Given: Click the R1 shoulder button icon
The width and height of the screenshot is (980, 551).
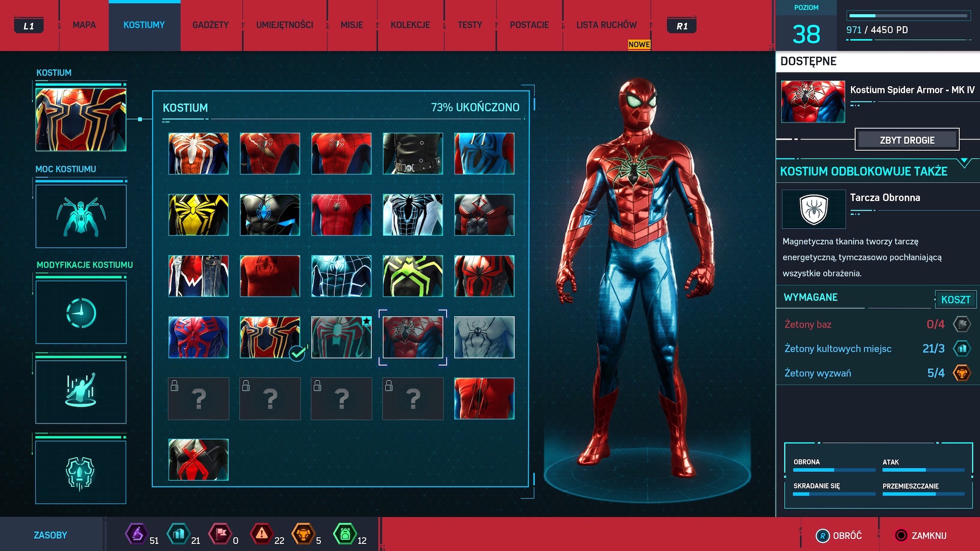Looking at the screenshot, I should tap(682, 26).
